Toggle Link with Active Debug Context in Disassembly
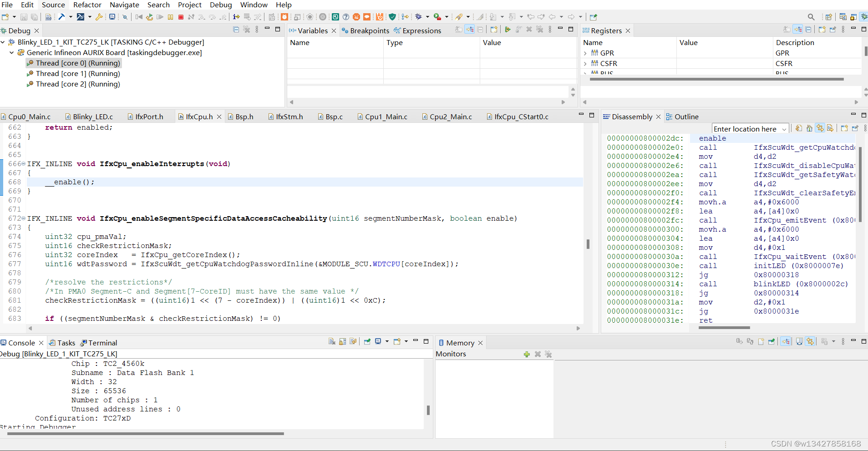 point(820,128)
